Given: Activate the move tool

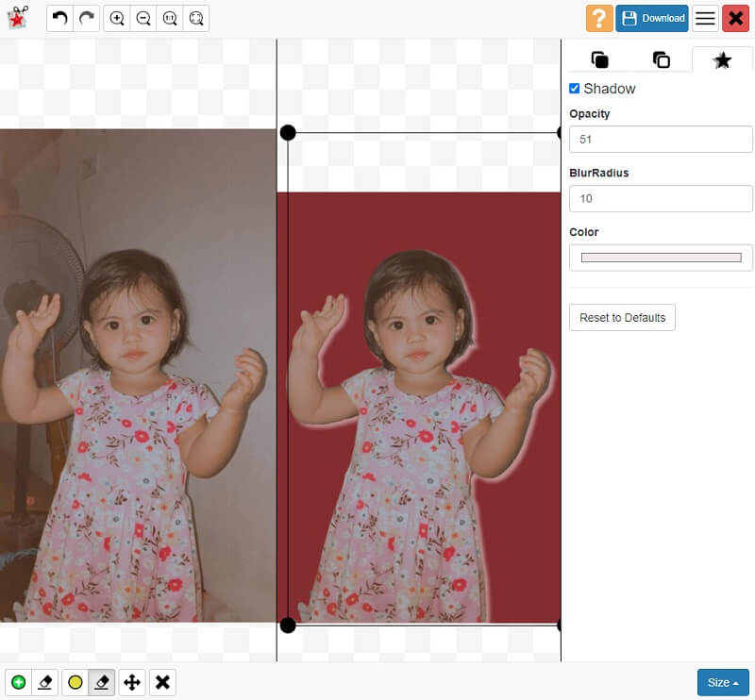Looking at the screenshot, I should [x=132, y=682].
